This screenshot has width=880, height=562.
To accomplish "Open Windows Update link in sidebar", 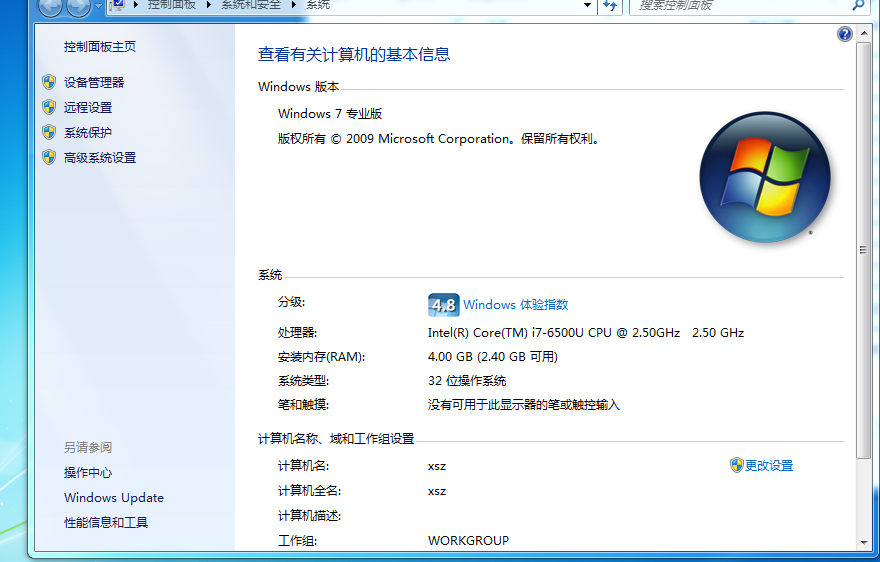I will 114,497.
